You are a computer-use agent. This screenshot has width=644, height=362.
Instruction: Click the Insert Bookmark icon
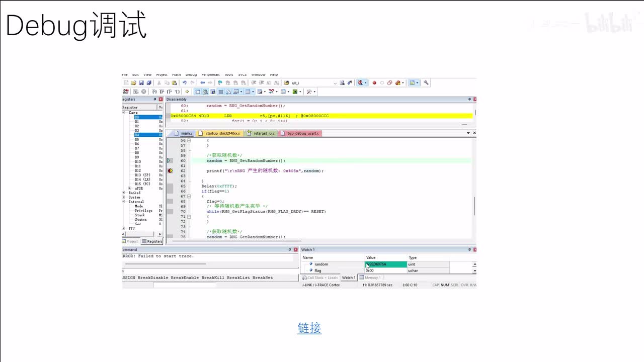click(x=220, y=82)
